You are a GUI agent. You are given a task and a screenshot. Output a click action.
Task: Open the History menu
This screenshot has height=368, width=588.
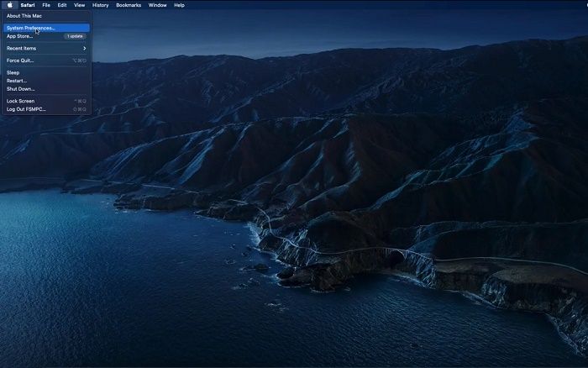(101, 5)
